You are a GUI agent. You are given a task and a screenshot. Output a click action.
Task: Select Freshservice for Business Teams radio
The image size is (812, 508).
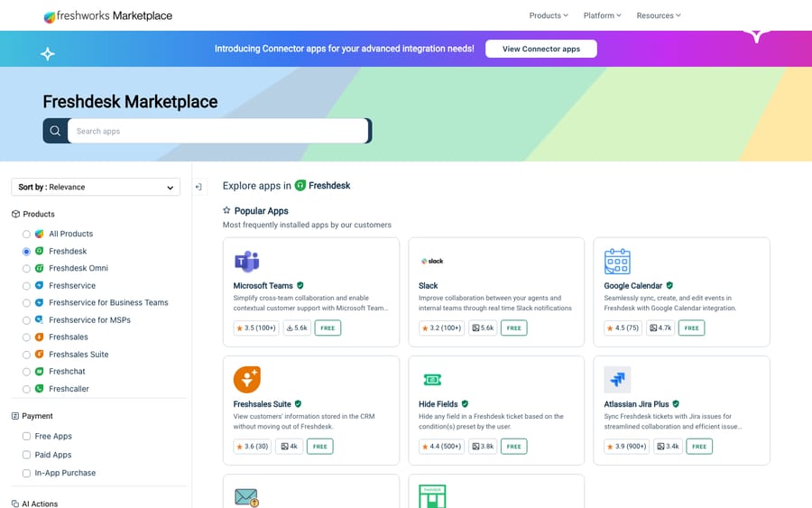(x=26, y=303)
